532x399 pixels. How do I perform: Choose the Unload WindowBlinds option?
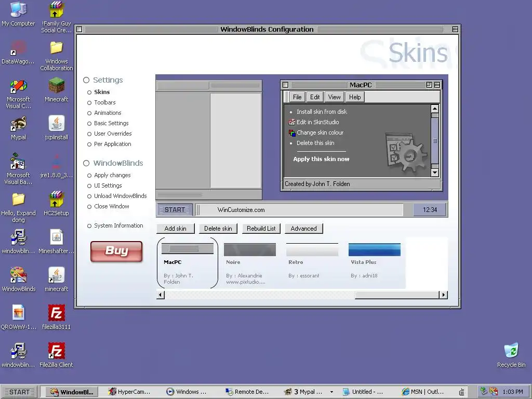point(117,196)
